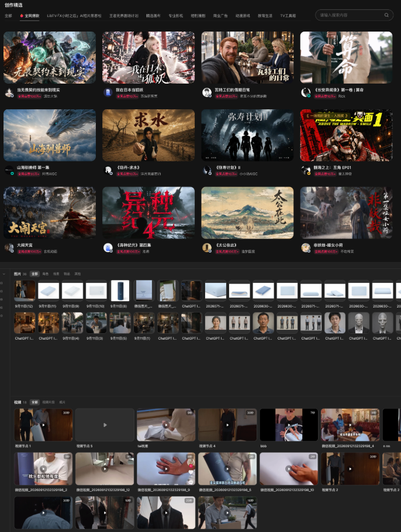Select the 全部 tab in top category bar
The image size is (401, 532).
click(x=8, y=16)
